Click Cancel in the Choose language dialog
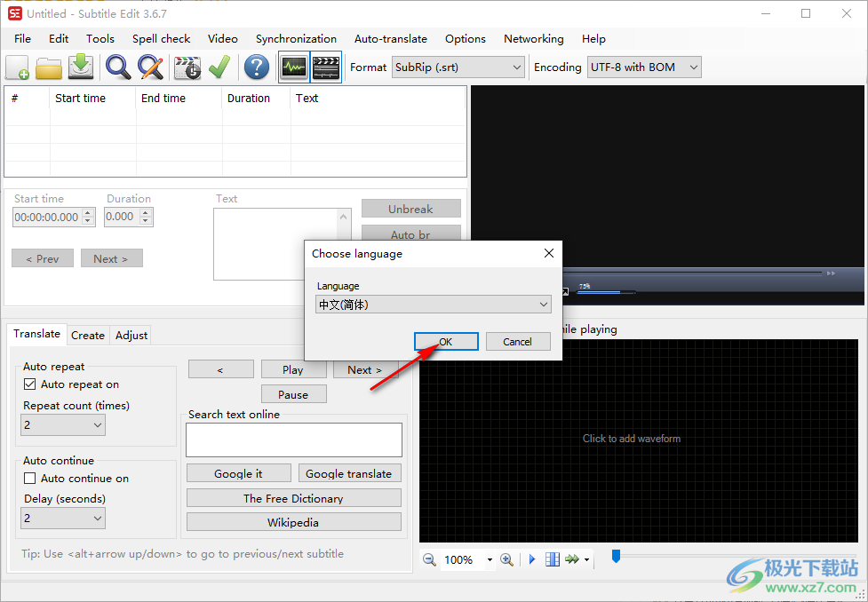This screenshot has height=602, width=868. 517,341
